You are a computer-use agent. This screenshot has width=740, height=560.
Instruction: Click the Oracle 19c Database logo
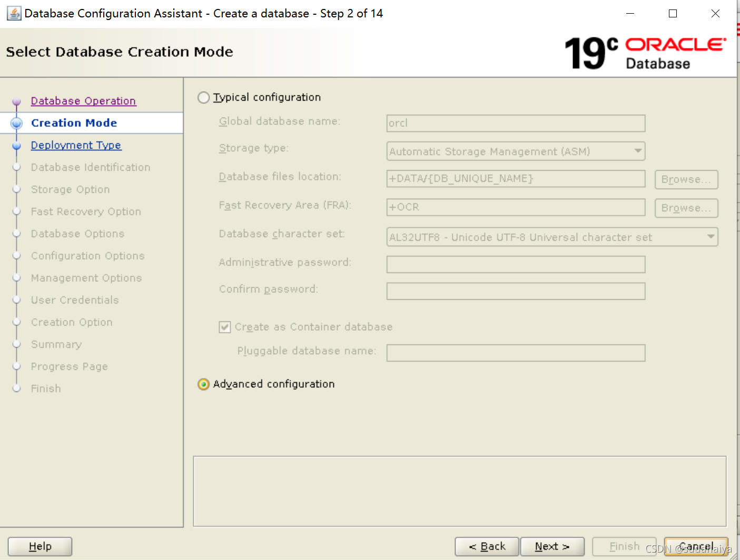(645, 53)
